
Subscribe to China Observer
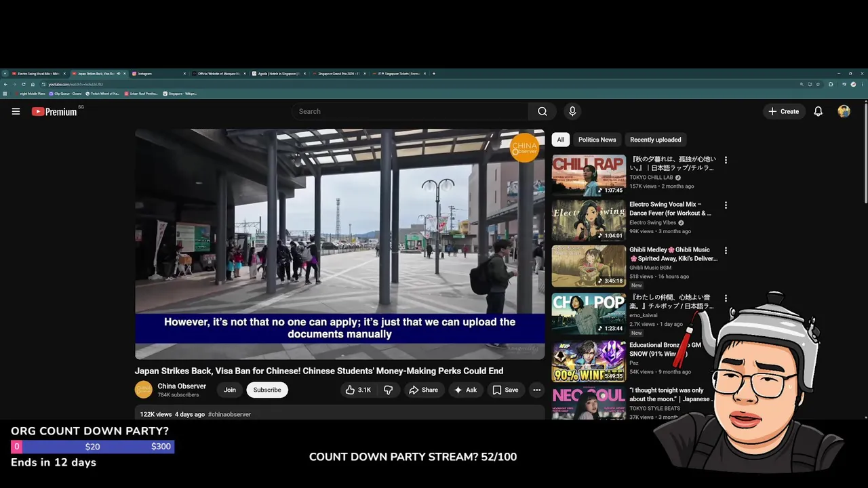pyautogui.click(x=267, y=390)
